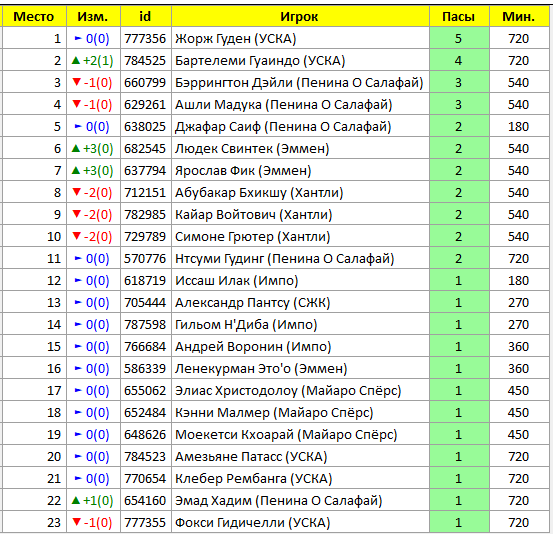Click id cell 660799
This screenshot has height=534, width=553.
point(145,83)
